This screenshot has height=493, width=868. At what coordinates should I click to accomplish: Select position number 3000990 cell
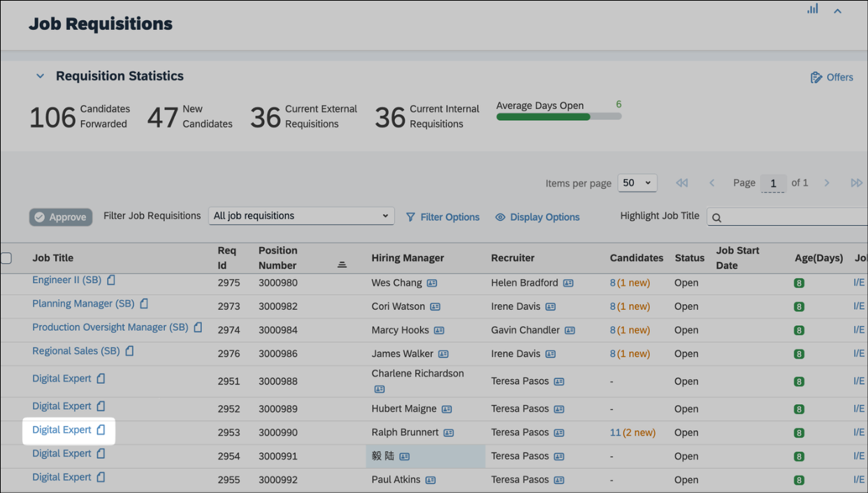click(x=278, y=433)
